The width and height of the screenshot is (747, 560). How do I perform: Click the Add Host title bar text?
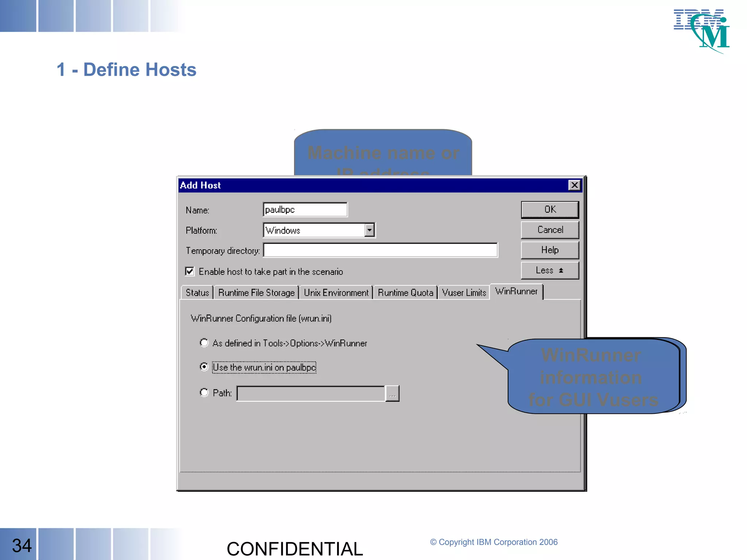coord(200,185)
